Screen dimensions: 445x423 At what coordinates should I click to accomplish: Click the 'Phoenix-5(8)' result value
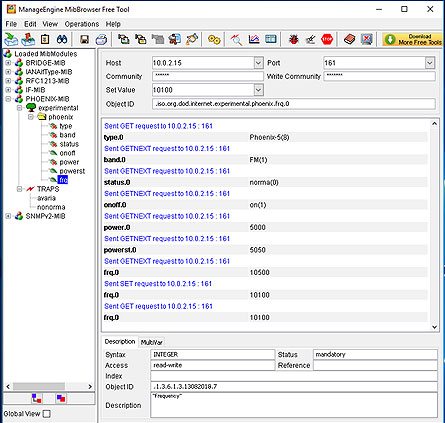269,137
